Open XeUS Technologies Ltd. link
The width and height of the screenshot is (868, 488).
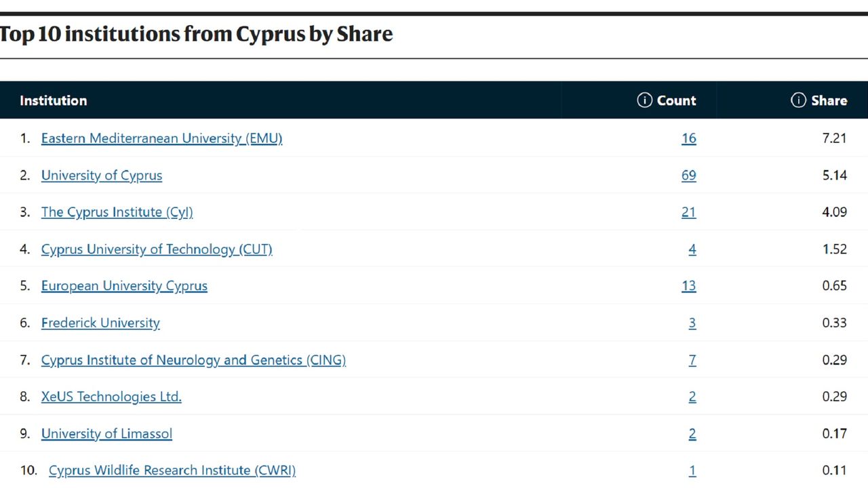pyautogui.click(x=111, y=396)
